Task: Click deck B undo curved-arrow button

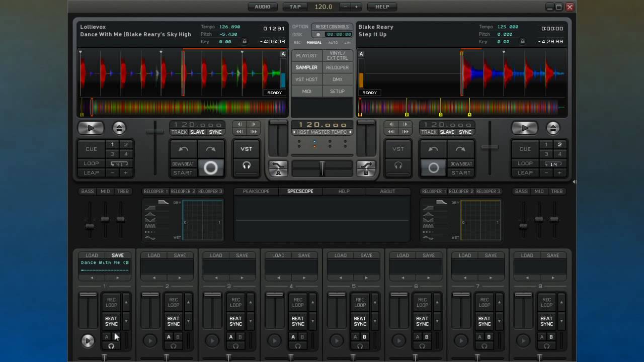Action: pyautogui.click(x=433, y=149)
